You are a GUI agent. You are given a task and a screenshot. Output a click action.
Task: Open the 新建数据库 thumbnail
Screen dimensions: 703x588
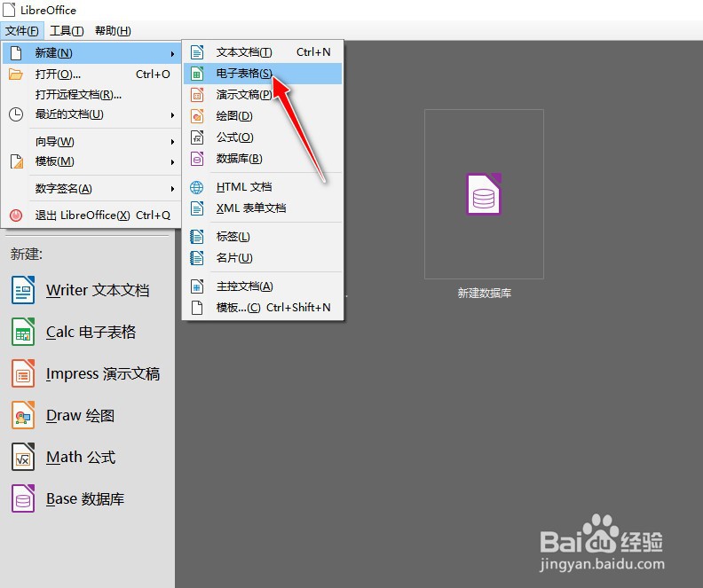tap(485, 194)
